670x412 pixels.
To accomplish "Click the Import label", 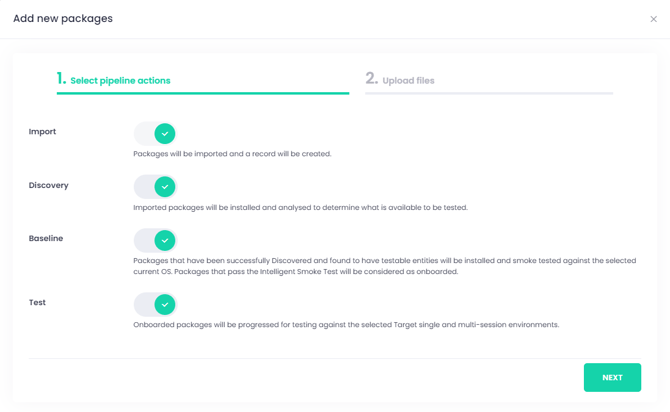I will (x=42, y=132).
